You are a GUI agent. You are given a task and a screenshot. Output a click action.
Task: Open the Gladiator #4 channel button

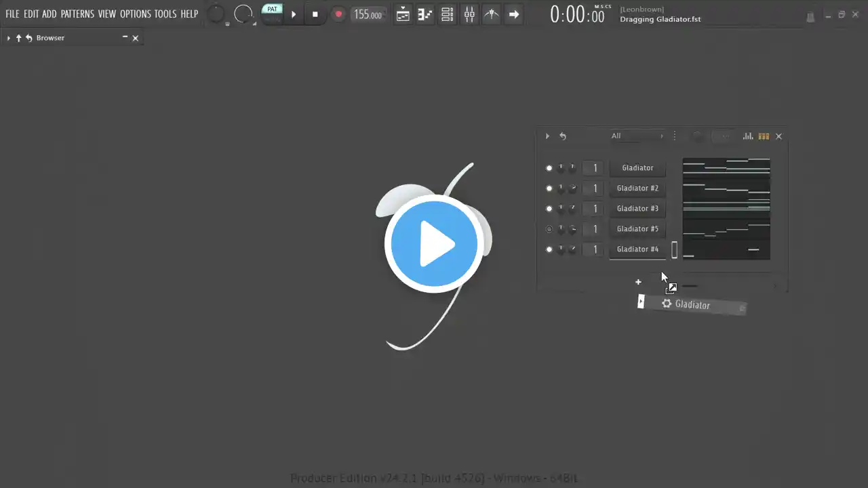(x=637, y=249)
